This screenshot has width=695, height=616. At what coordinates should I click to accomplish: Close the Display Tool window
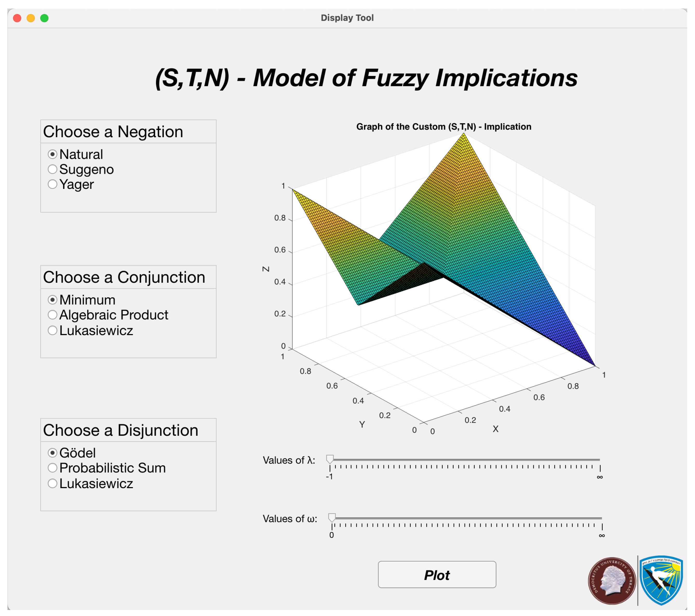click(17, 18)
